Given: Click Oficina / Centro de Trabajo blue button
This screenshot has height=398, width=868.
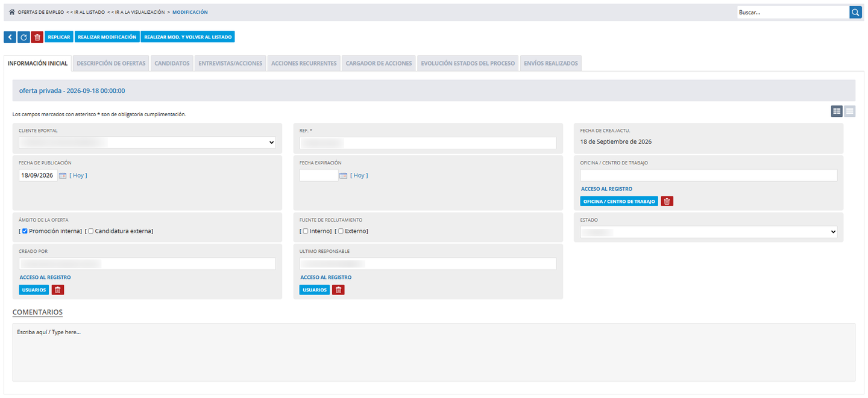Looking at the screenshot, I should [x=619, y=201].
